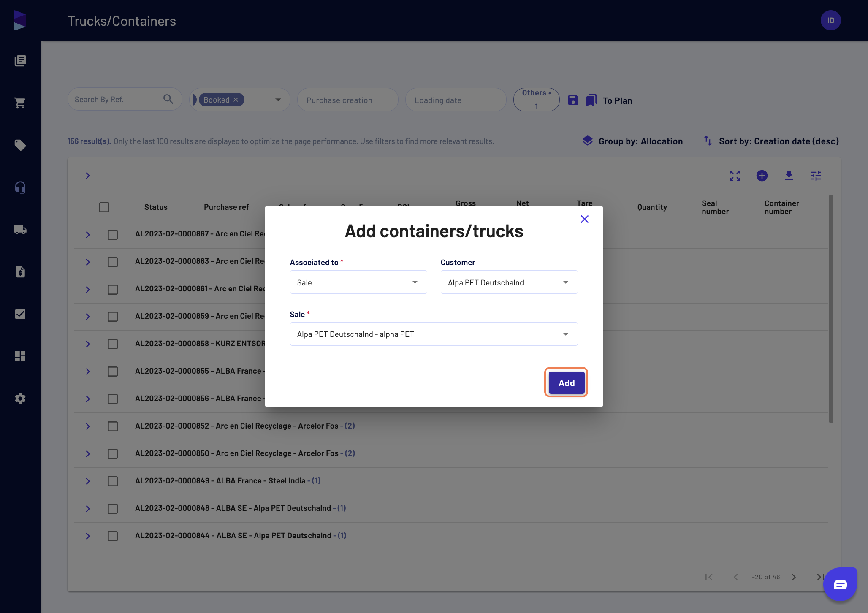The width and height of the screenshot is (868, 613).
Task: Change Group by: Allocation setting
Action: pos(632,141)
